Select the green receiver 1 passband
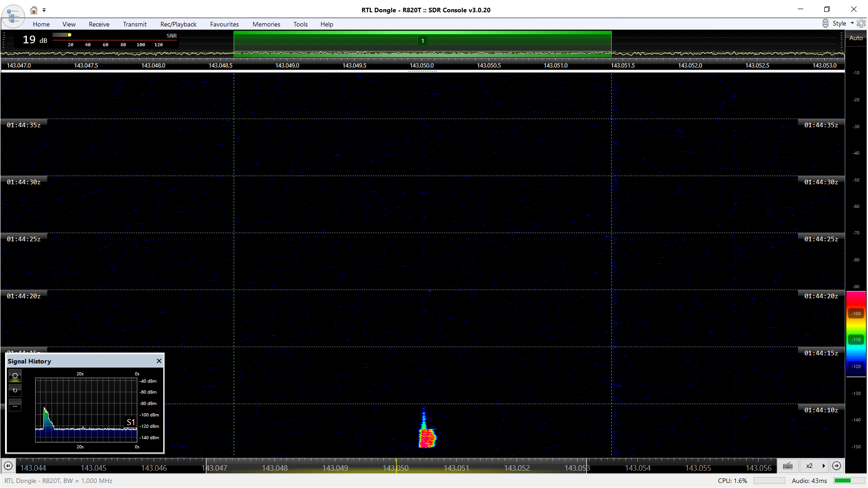Viewport: 868px width, 488px height. 422,44
